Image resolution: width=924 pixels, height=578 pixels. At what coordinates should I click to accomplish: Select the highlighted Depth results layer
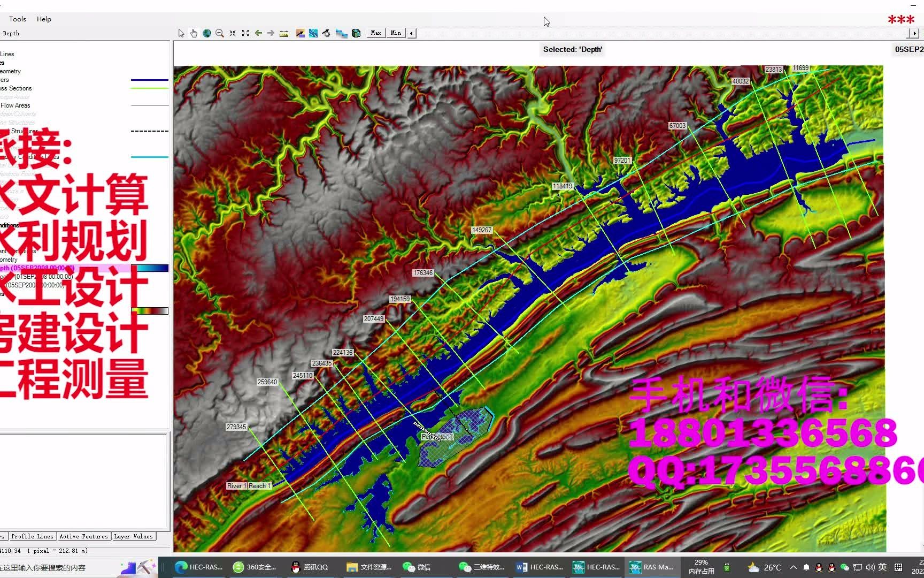(37, 268)
